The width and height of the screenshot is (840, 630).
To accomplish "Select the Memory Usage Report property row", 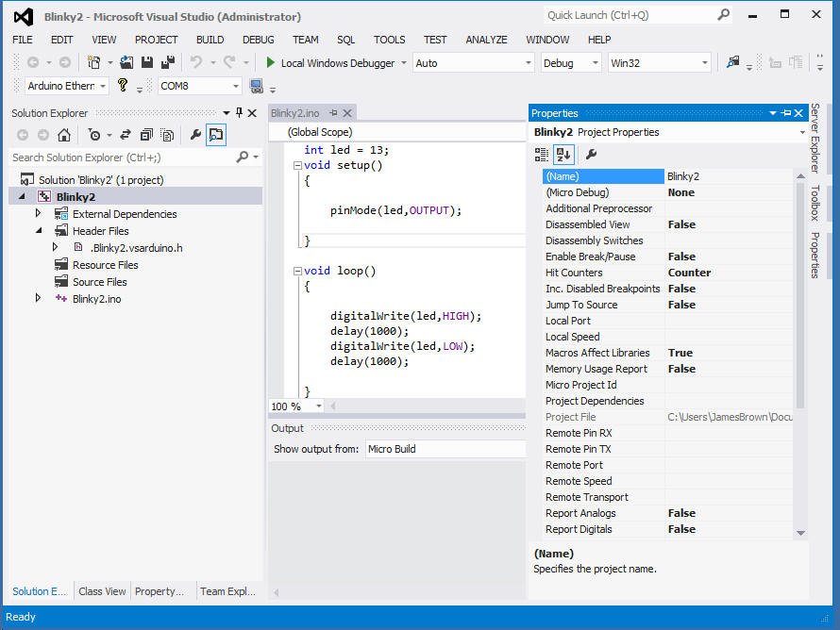I will (x=667, y=369).
